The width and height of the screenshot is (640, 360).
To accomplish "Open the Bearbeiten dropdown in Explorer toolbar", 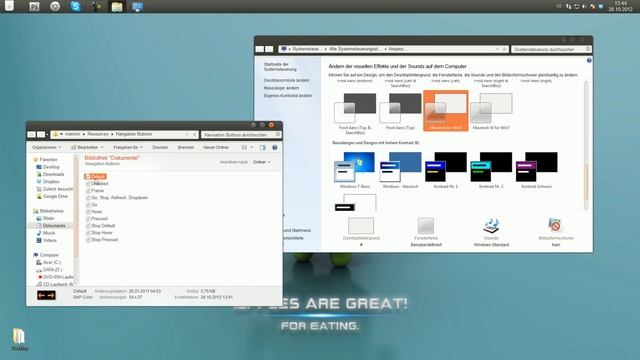I will click(87, 147).
